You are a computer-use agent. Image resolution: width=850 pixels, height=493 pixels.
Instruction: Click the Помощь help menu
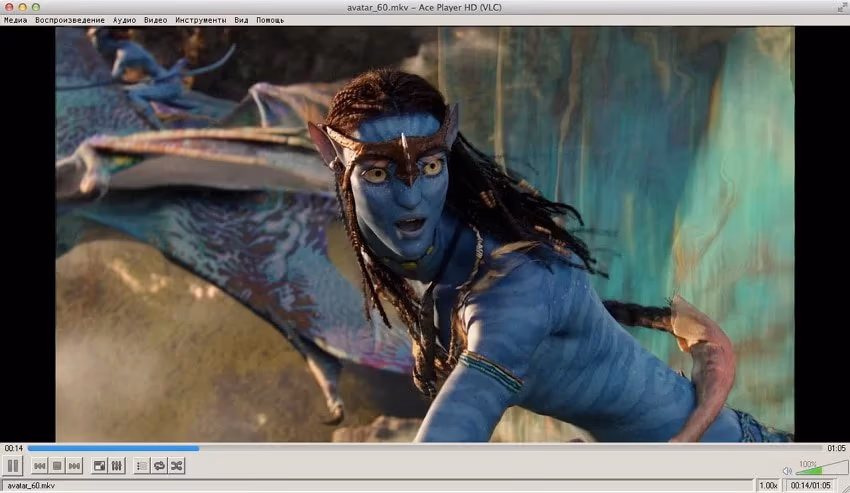tap(269, 20)
